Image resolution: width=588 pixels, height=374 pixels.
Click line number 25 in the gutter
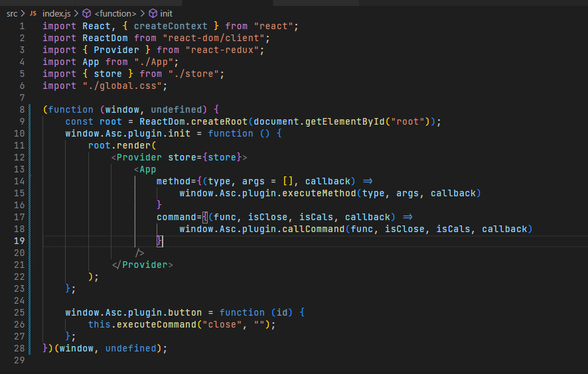coord(19,312)
